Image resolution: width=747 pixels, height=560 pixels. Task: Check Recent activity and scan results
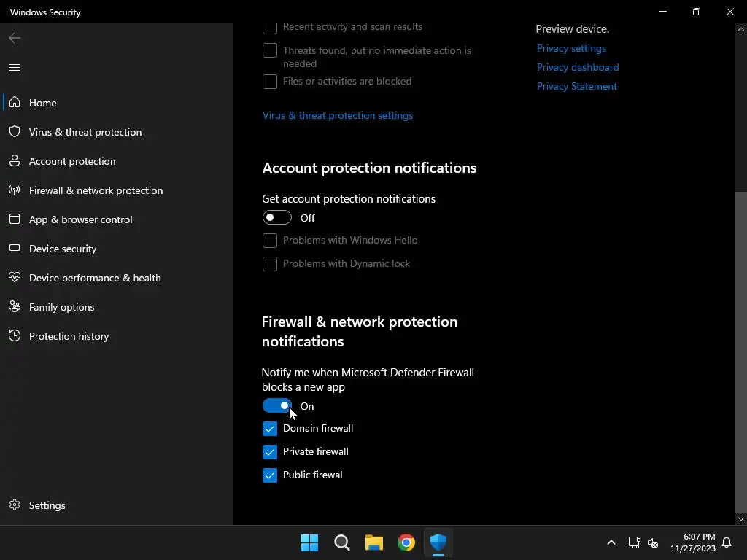270,27
